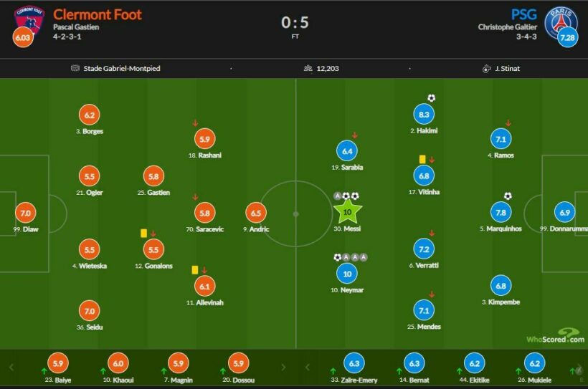Click Gonalons' yellow card icon
Viewport: 588px width, 389px height.
(x=143, y=233)
